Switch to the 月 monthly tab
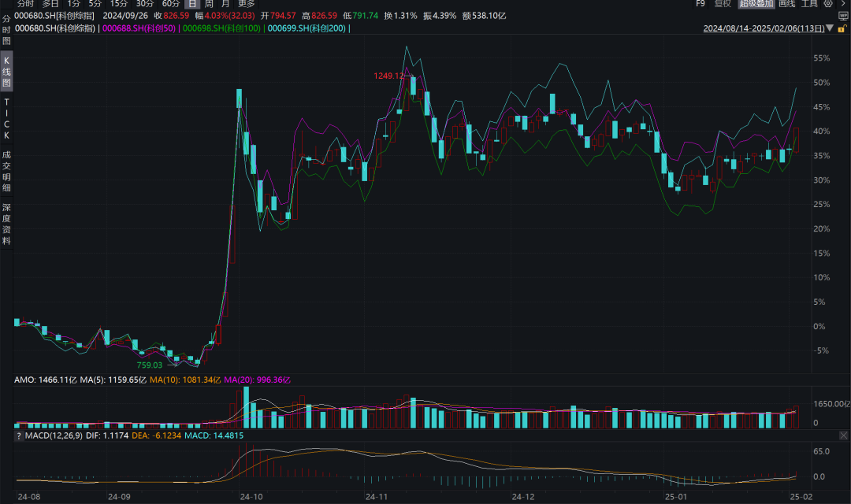851x504 pixels. point(226,4)
